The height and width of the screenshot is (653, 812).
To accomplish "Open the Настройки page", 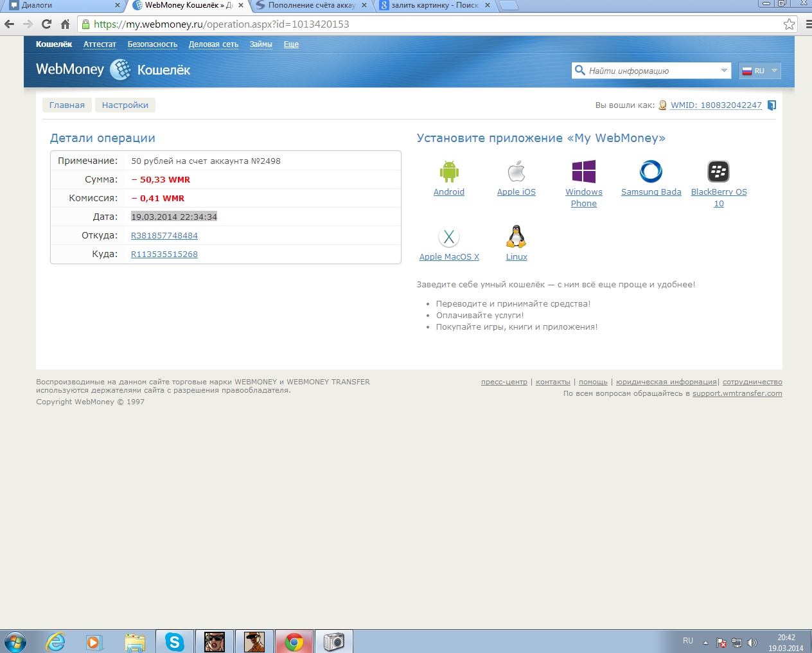I will (125, 105).
